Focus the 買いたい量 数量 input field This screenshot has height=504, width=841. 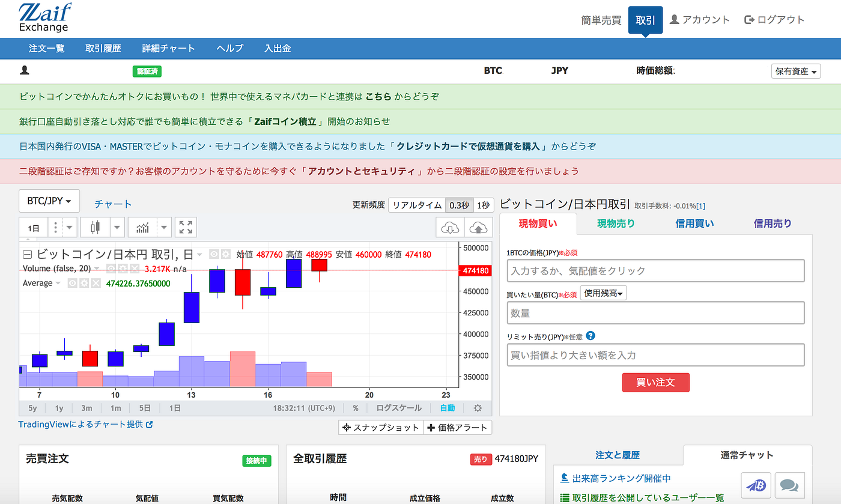coord(655,313)
